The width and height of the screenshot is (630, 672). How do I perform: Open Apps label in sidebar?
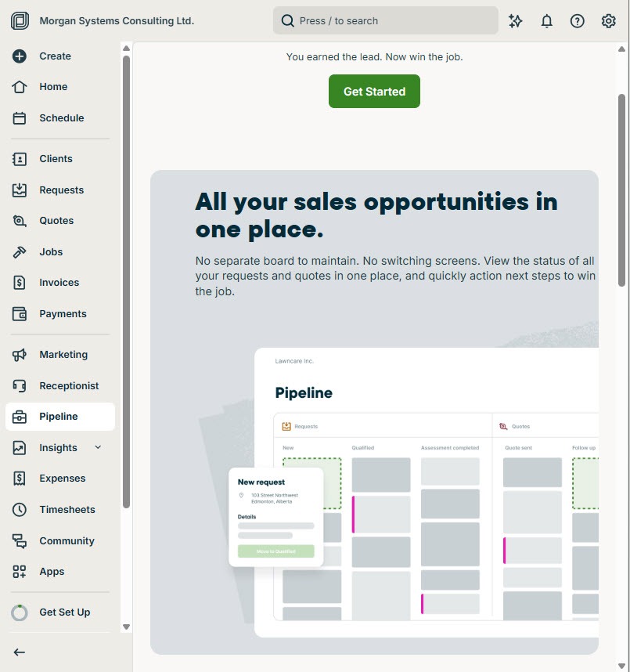click(x=52, y=572)
